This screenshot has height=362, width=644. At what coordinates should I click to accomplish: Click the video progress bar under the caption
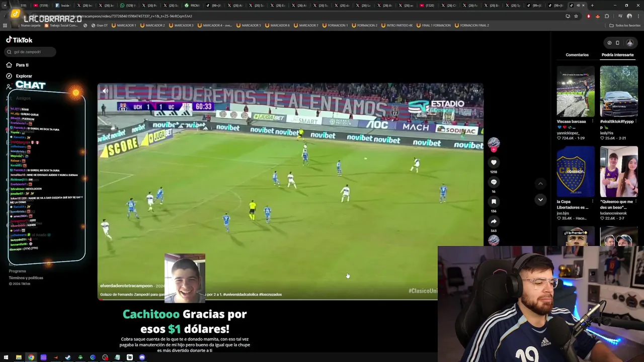coord(267,300)
